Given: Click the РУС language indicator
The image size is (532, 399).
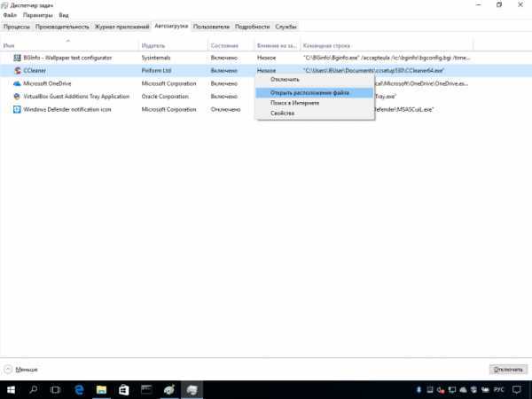Looking at the screenshot, I should [498, 390].
